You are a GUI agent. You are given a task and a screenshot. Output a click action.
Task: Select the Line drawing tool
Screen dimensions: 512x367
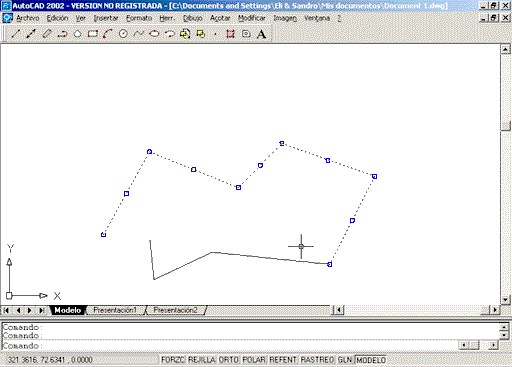(x=15, y=34)
